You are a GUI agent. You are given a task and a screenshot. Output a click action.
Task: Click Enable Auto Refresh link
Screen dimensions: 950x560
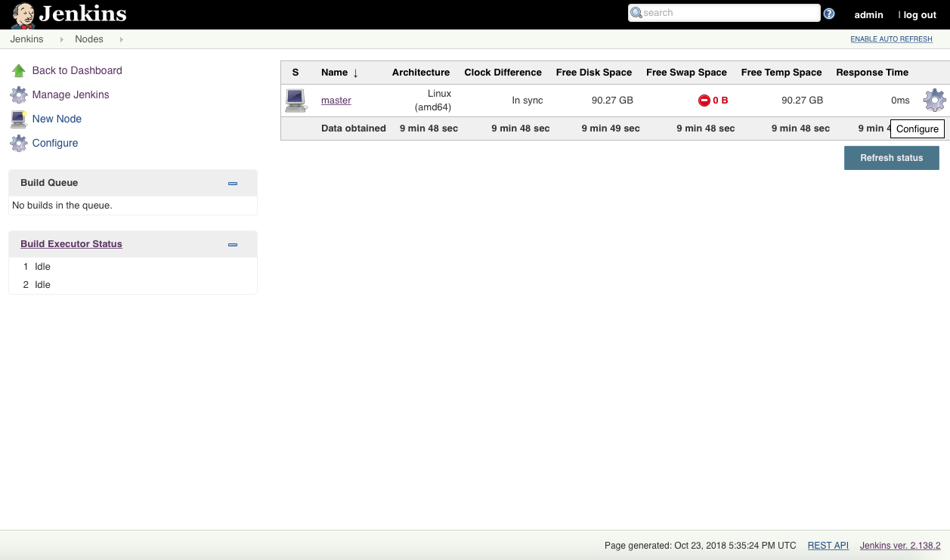[891, 39]
